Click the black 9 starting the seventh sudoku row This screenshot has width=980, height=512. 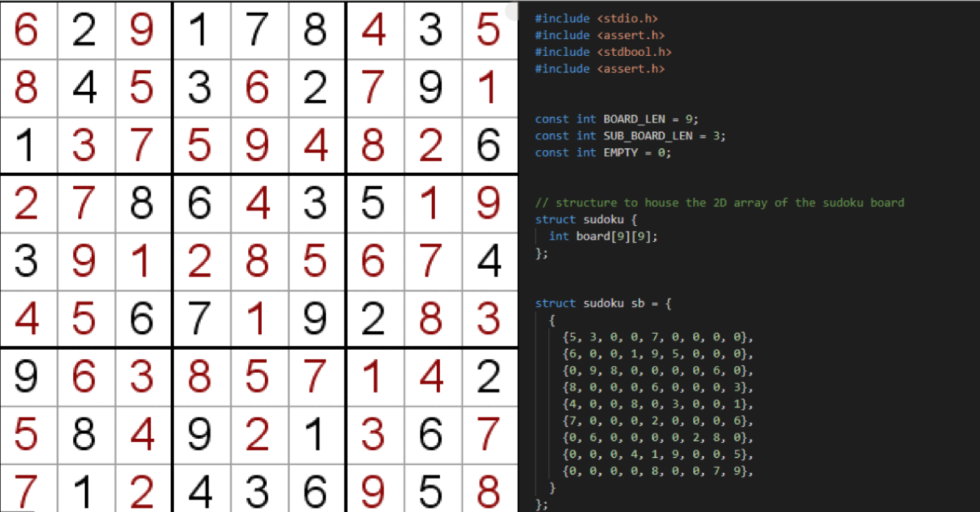[26, 377]
